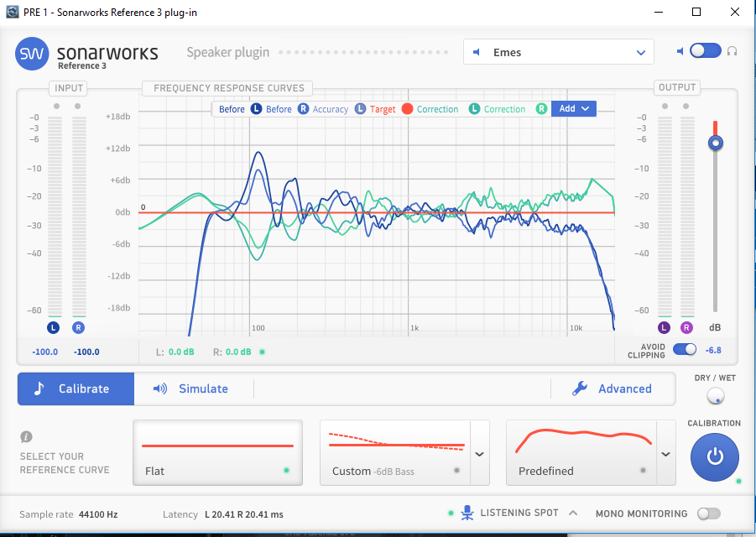Image resolution: width=756 pixels, height=537 pixels.
Task: Hide the Correction R curve
Action: pyautogui.click(x=541, y=109)
